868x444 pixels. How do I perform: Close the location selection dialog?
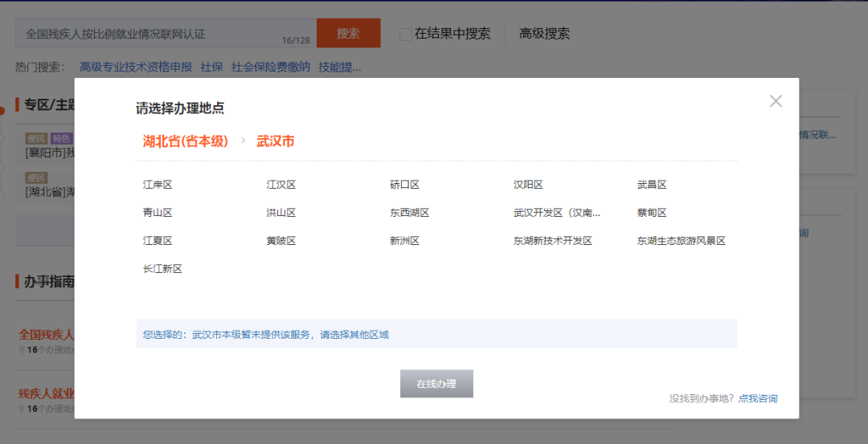[776, 101]
